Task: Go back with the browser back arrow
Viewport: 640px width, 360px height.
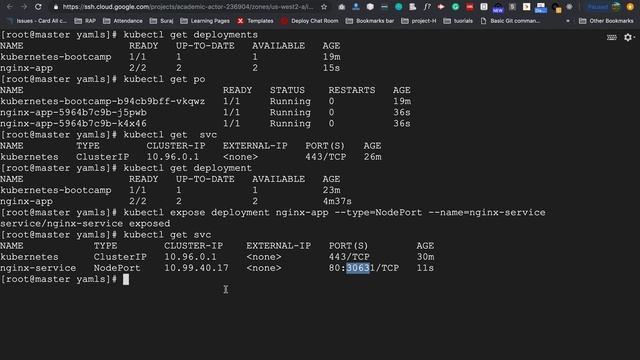Action: (x=10, y=7)
